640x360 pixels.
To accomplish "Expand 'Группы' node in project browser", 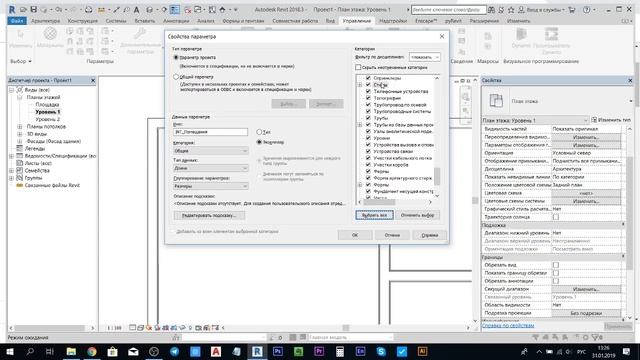I will [x=11, y=178].
